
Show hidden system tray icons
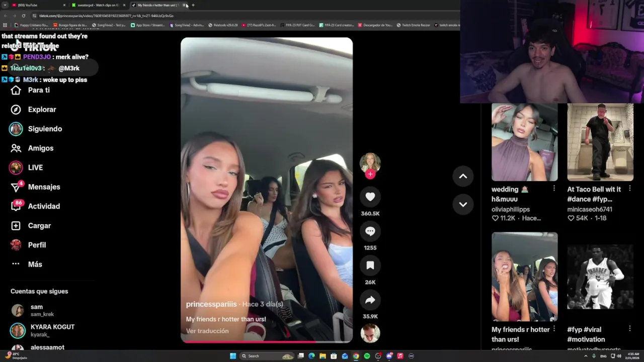tap(586, 356)
